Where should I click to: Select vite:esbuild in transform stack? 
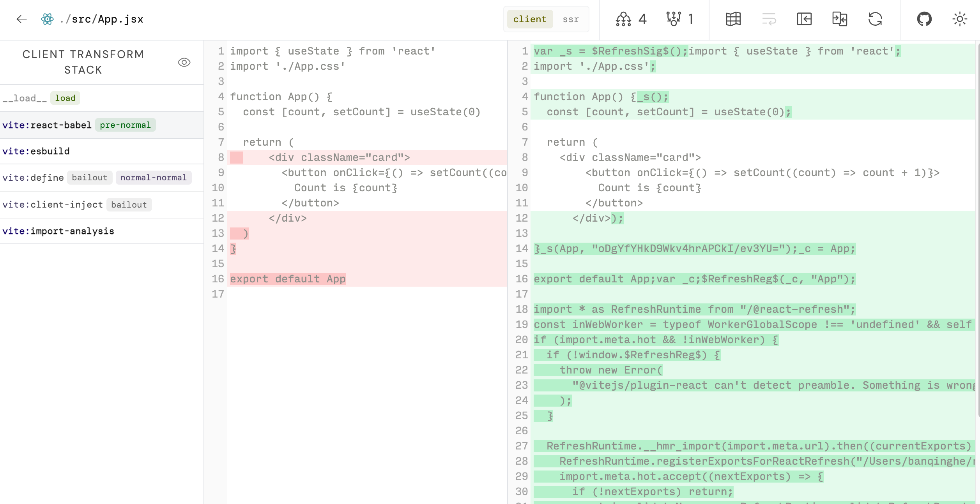pyautogui.click(x=36, y=151)
